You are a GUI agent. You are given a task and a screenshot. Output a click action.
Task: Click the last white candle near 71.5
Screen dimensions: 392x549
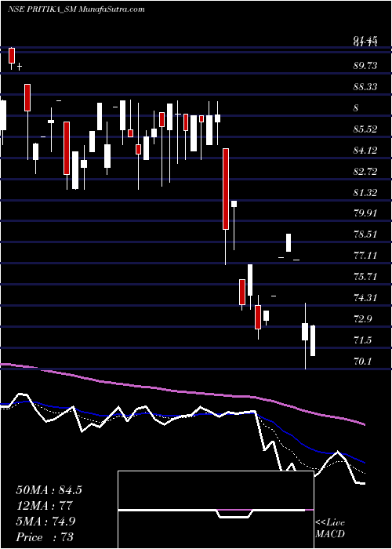313,340
